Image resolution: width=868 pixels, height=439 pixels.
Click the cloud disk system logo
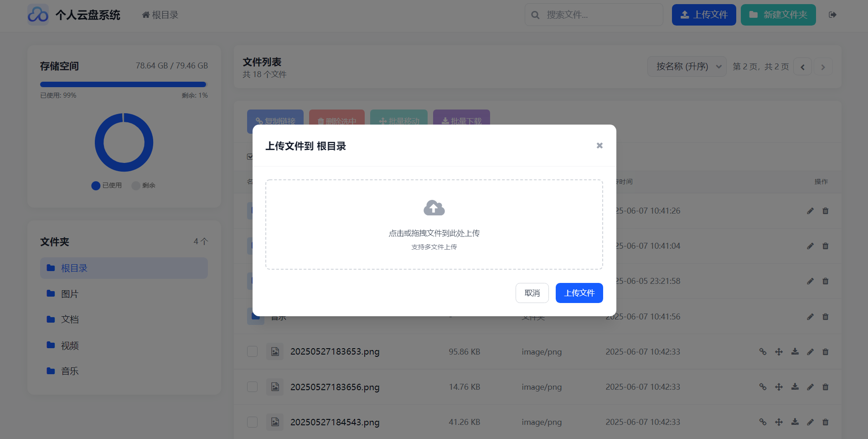click(x=38, y=15)
